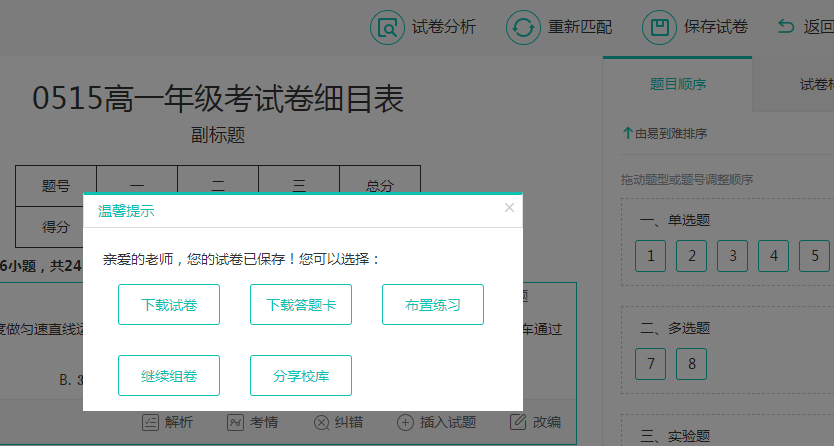Click the 得分 table cell
Image resolution: width=834 pixels, height=446 pixels.
tap(56, 227)
